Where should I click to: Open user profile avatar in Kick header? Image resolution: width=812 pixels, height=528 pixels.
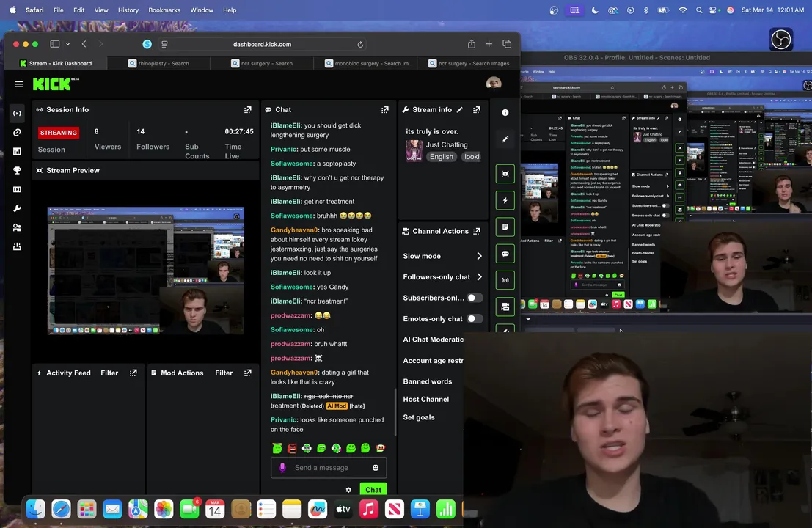pyautogui.click(x=494, y=83)
